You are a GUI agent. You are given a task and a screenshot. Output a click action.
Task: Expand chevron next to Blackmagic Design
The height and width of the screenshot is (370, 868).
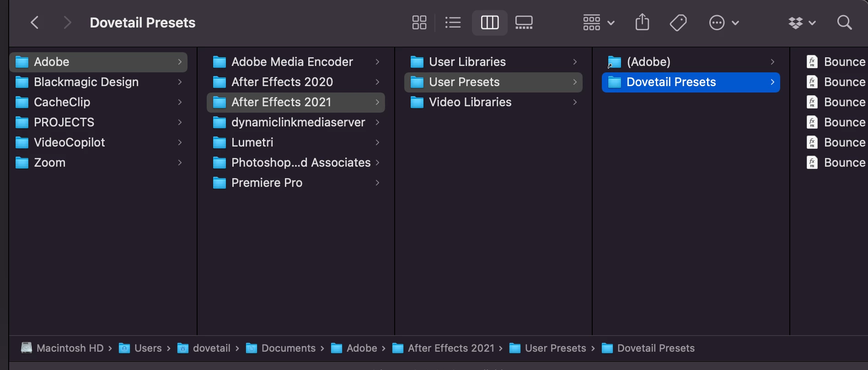180,82
